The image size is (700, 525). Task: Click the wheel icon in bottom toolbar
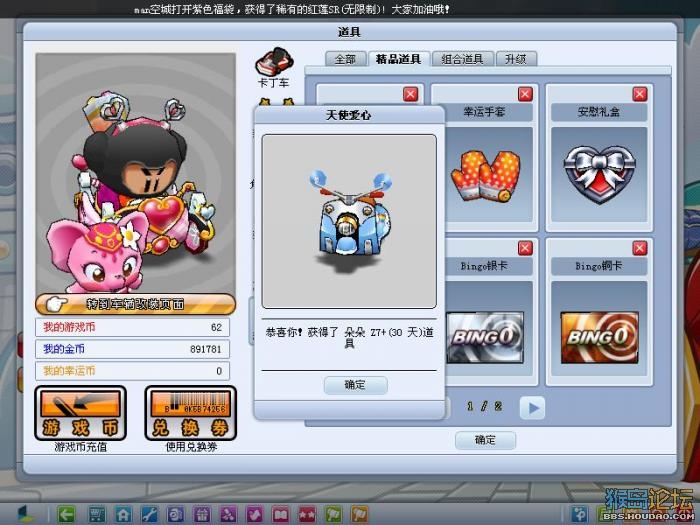coord(175,514)
